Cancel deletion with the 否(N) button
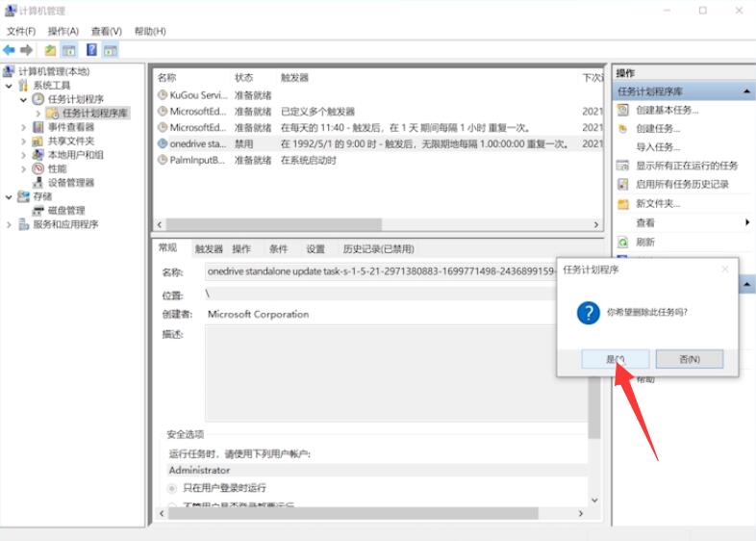Viewport: 756px width, 541px height. coord(690,359)
